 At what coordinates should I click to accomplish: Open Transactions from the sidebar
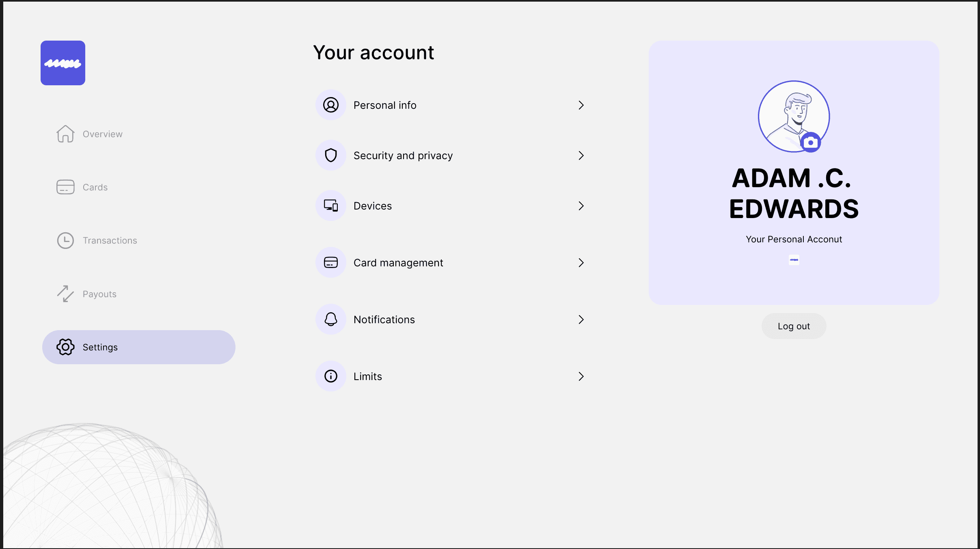click(110, 240)
